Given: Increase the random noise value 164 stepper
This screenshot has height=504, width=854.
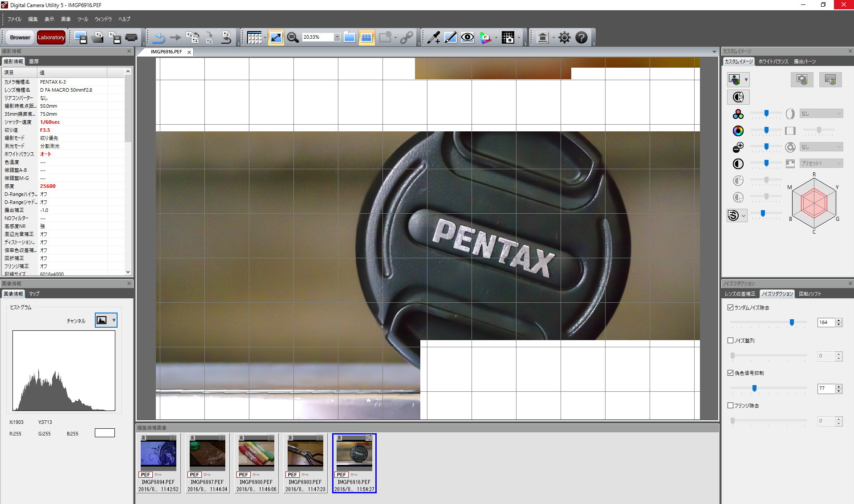Looking at the screenshot, I should pos(839,320).
